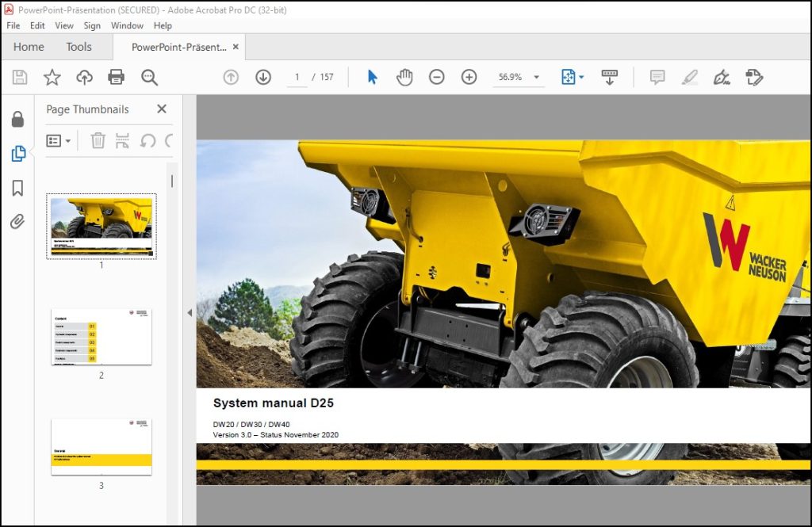
Task: Close the PowerPoint-Präsent... document tab
Action: [236, 47]
